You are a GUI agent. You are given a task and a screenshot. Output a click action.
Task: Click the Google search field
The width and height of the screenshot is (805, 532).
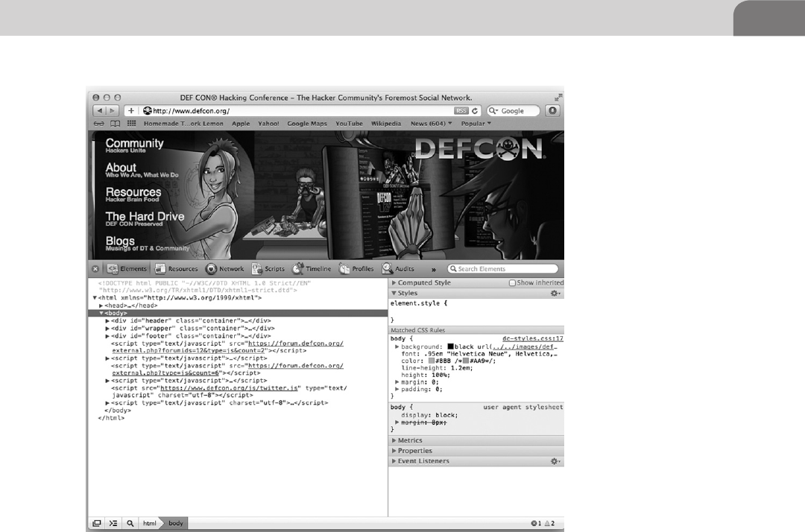(514, 111)
